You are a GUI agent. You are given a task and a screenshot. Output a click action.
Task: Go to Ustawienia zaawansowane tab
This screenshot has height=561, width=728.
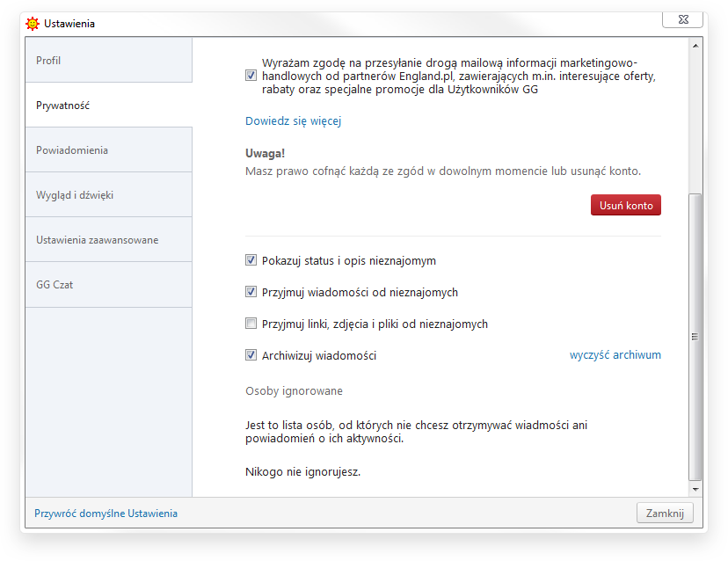[x=109, y=240]
